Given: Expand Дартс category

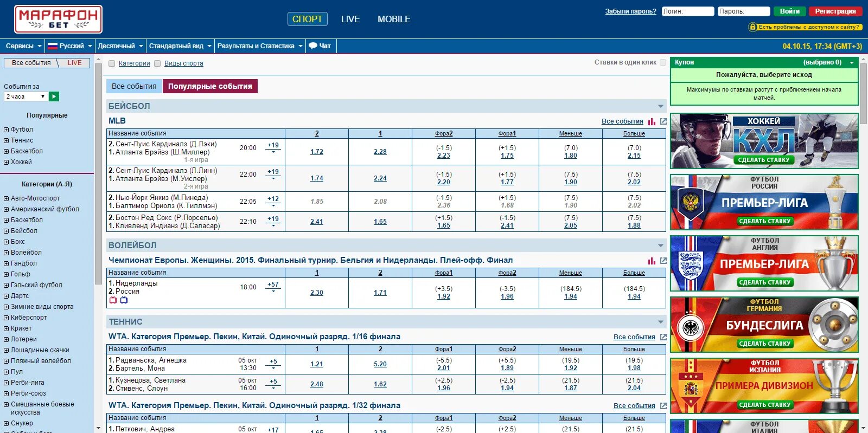Looking at the screenshot, I should coord(6,296).
